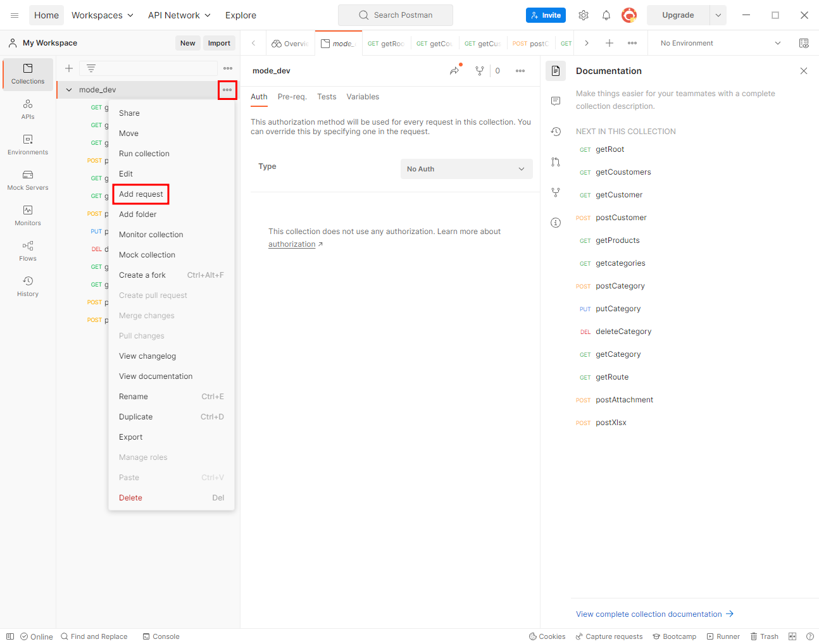Click the Upgrade button

pos(678,15)
